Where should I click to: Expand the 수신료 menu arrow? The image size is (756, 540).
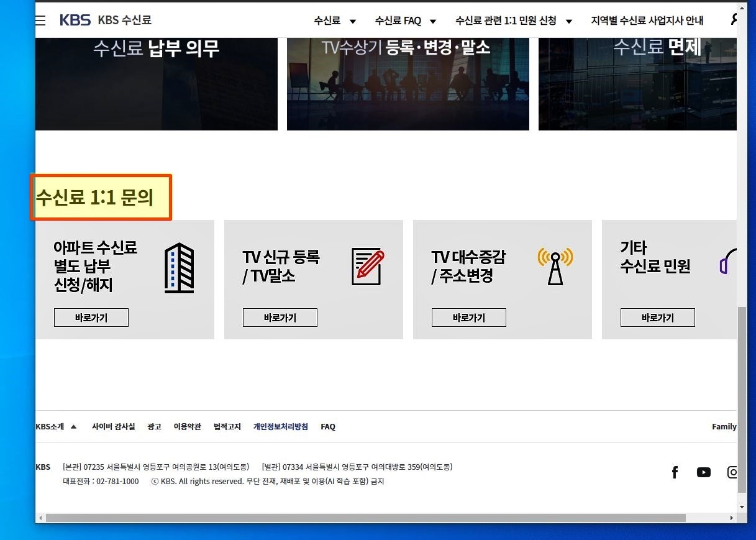(x=353, y=21)
